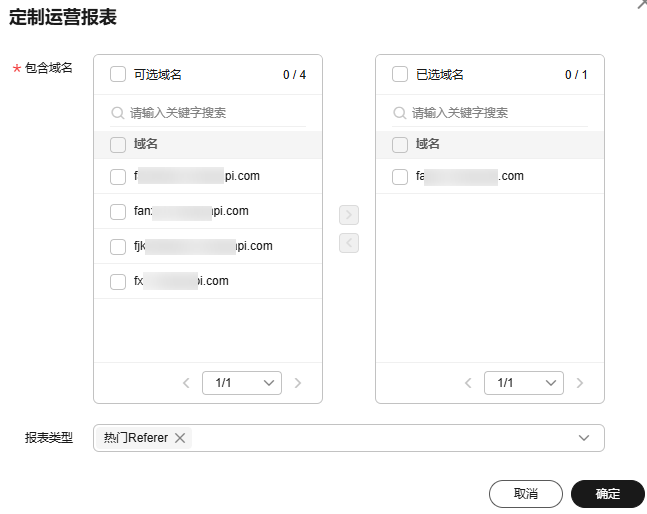Select the first available domain ending 'pi.com'

coord(118,177)
